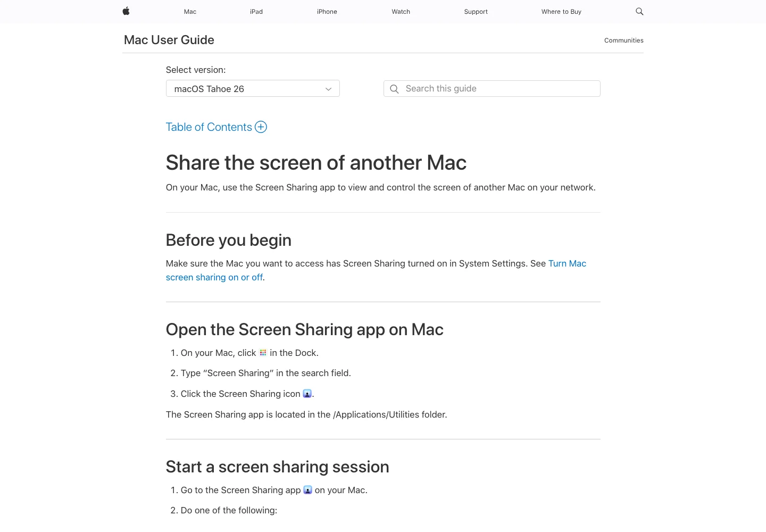Image resolution: width=766 pixels, height=532 pixels.
Task: Click the 'Before you begin' heading
Action: click(x=229, y=240)
